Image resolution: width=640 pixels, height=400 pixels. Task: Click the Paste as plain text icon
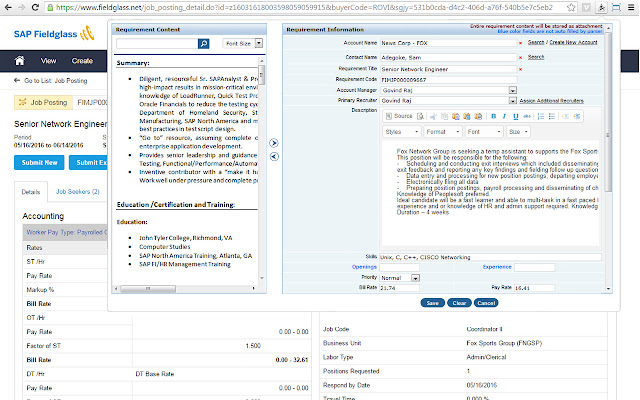pos(467,116)
